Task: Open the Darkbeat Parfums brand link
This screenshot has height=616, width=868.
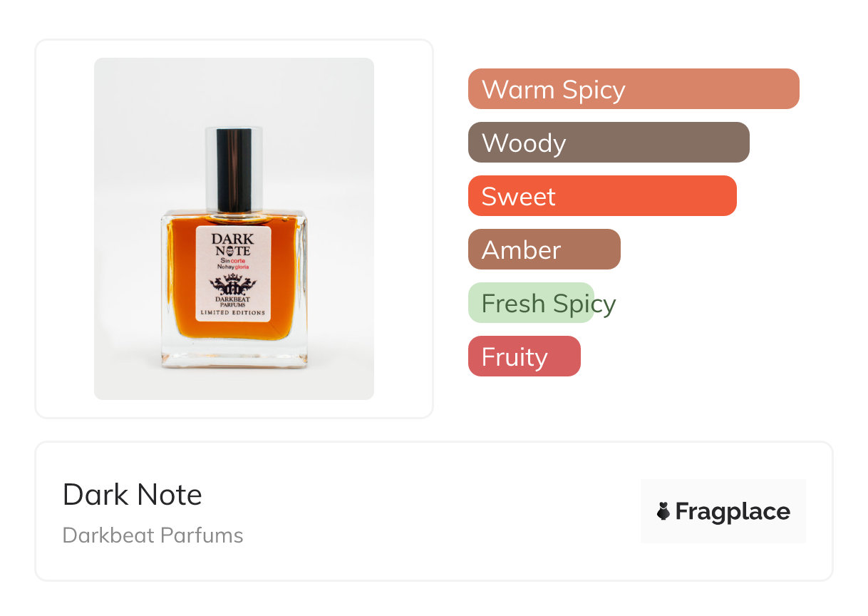Action: click(153, 535)
